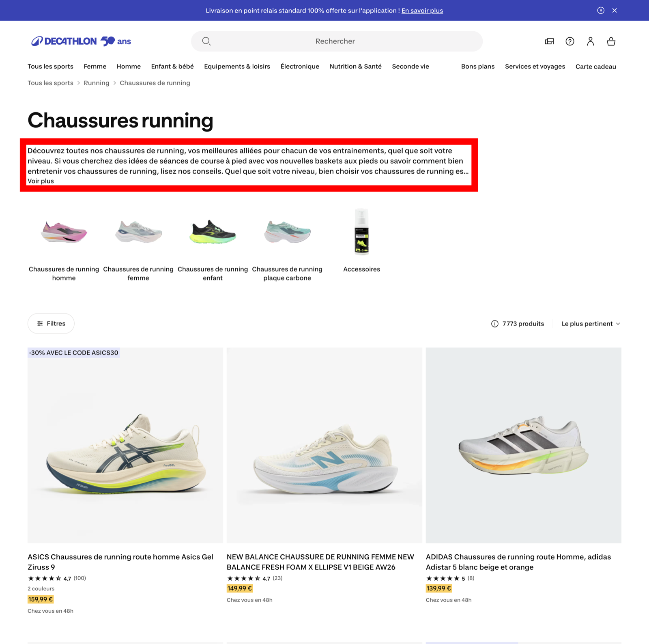This screenshot has height=644, width=649.
Task: Click the NEW BALANCE FRESH FOAM X title
Action: 320,562
